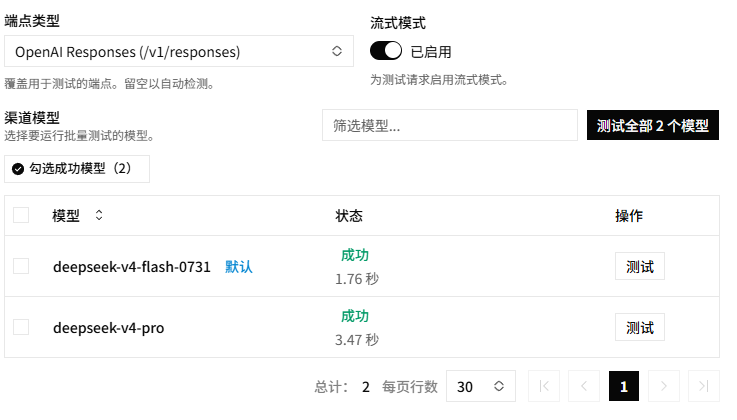Click 测试全部 2 个模型 button
Image resolution: width=737 pixels, height=420 pixels.
(653, 125)
